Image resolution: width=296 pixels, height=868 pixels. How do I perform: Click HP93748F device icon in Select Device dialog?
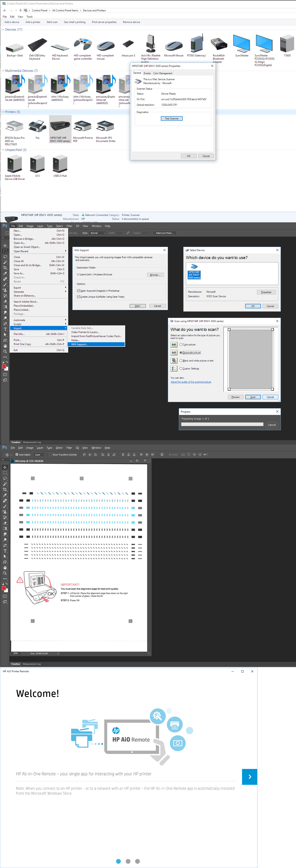pyautogui.click(x=194, y=271)
